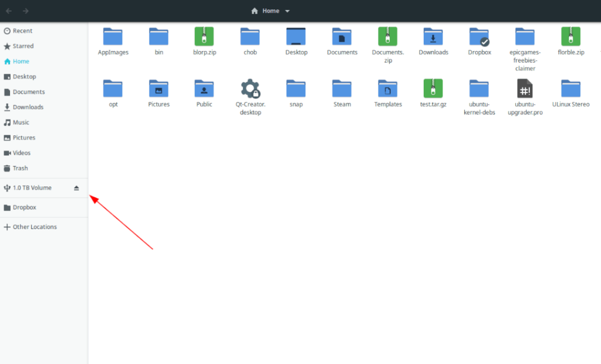This screenshot has height=364, width=601.
Task: Open the Downloads folder icon in file grid
Action: [433, 37]
